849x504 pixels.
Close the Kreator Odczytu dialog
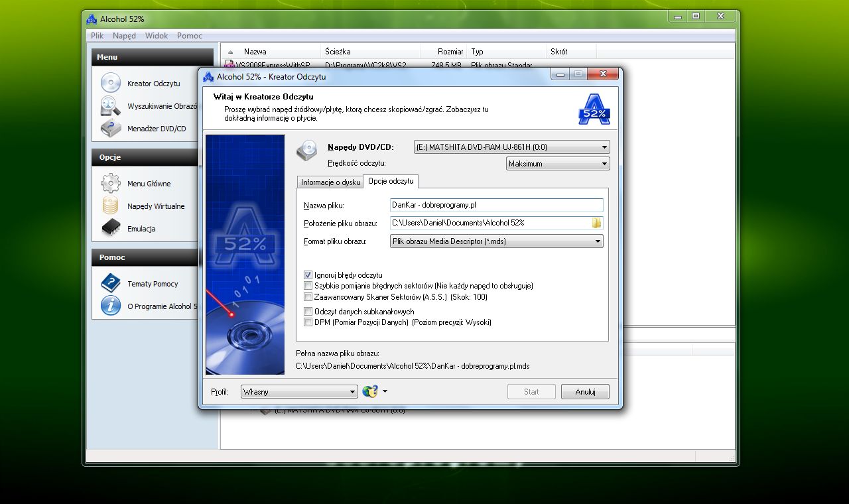pyautogui.click(x=603, y=74)
